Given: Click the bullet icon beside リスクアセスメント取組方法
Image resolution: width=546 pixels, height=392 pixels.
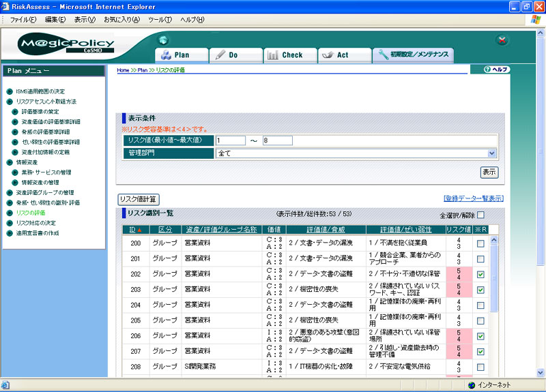Looking at the screenshot, I should [x=10, y=102].
